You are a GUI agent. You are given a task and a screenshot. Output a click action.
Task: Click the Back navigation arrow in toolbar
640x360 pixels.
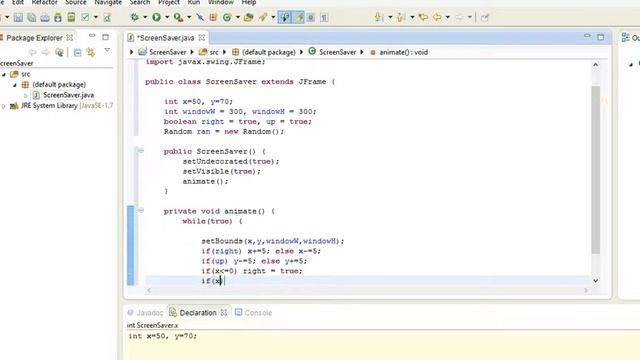coord(437,17)
